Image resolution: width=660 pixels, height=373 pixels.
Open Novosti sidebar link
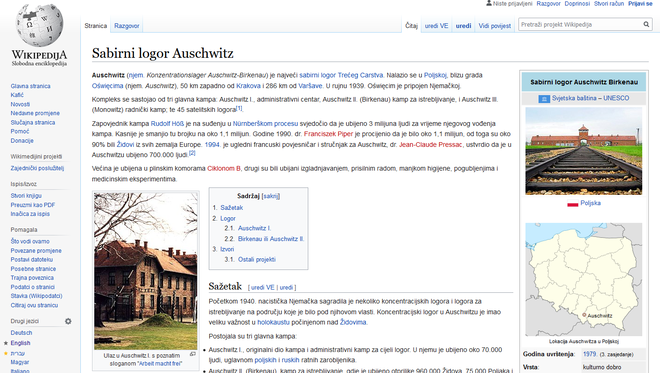(x=20, y=104)
